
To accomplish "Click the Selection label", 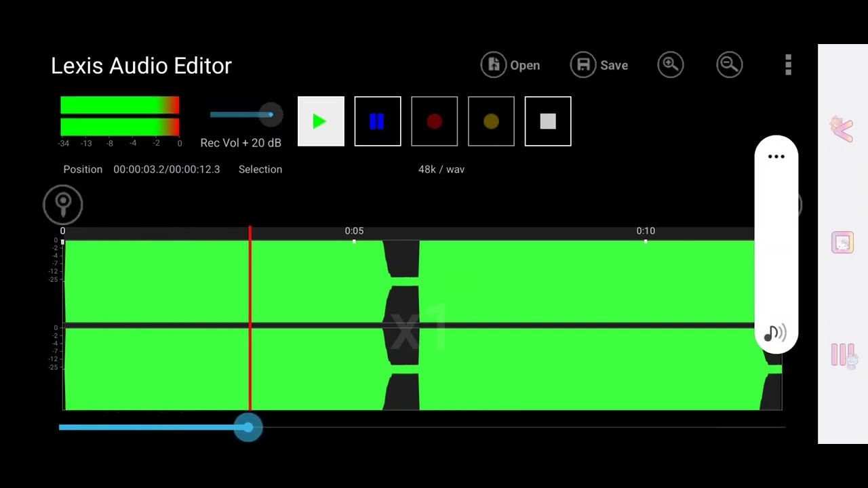I will coord(260,169).
